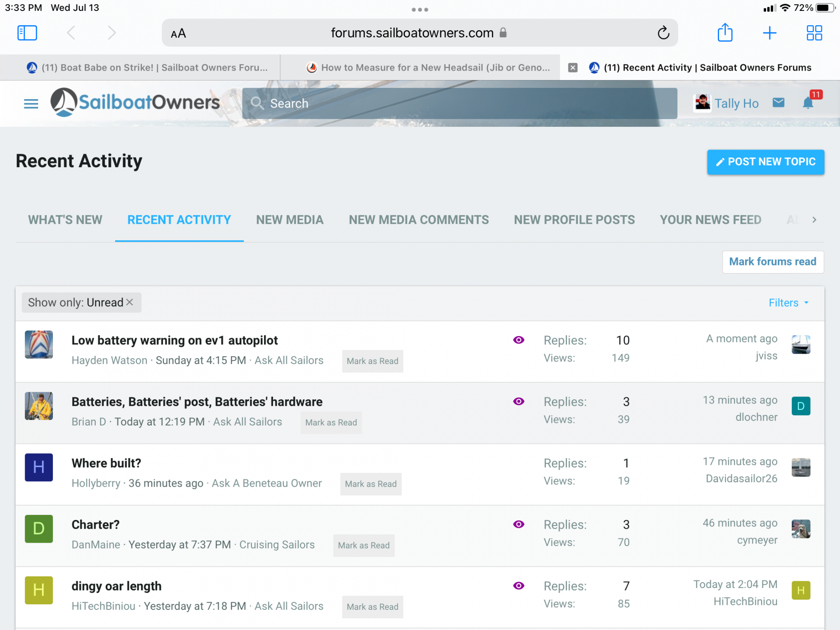Expand more tabs with the right chevron

pyautogui.click(x=814, y=220)
